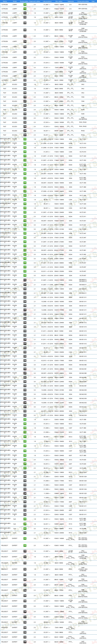Click Pojemność silnika column header
This screenshot has height=644, width=97.
tap(35, 1)
